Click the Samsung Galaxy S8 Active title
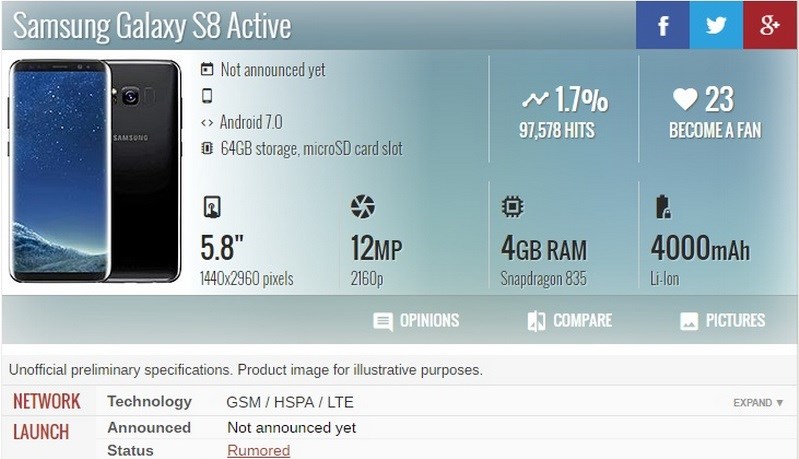The height and width of the screenshot is (459, 799). point(152,26)
